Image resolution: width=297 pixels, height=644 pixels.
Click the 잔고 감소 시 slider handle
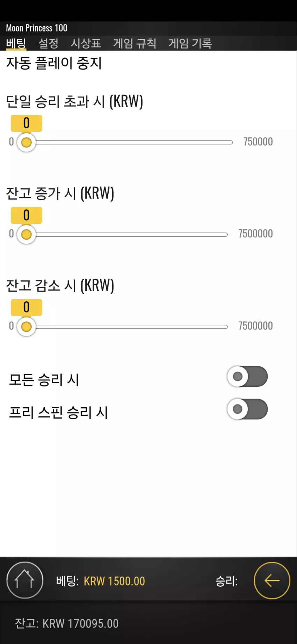[x=26, y=327]
